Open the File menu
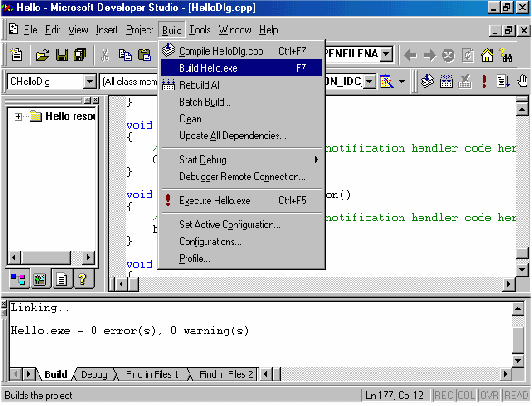Image resolution: width=532 pixels, height=406 pixels. [x=31, y=30]
